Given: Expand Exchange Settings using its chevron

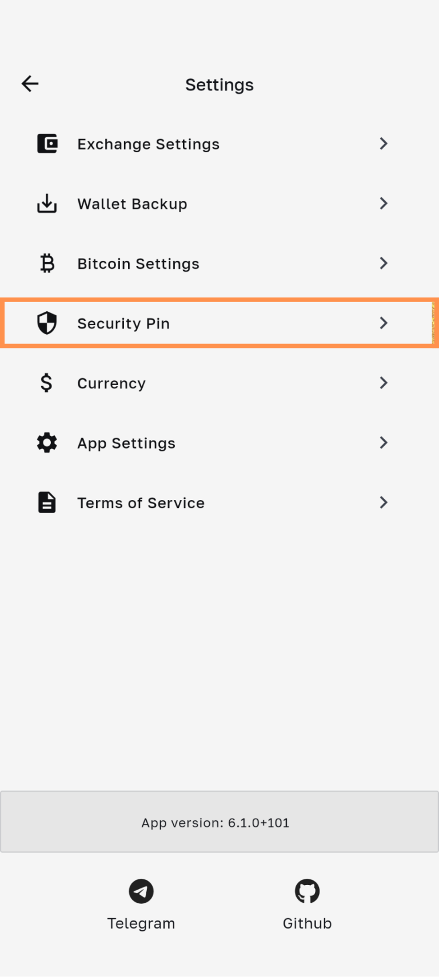Looking at the screenshot, I should click(x=384, y=144).
